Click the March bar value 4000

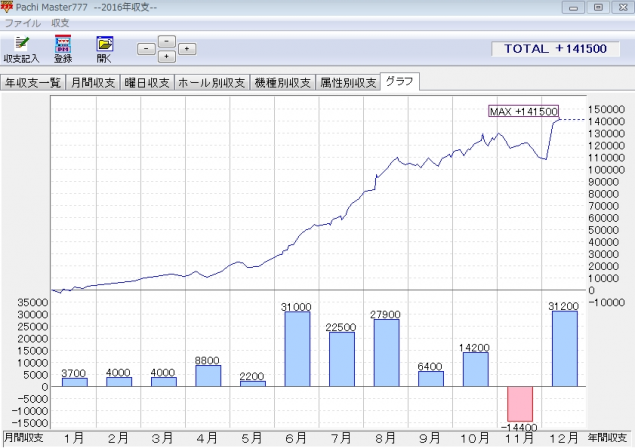[x=163, y=372]
